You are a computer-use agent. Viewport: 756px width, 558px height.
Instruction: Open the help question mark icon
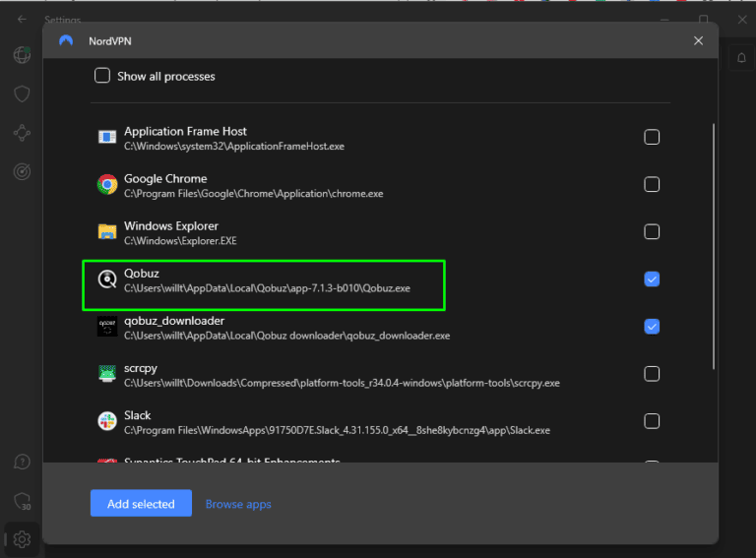click(22, 462)
